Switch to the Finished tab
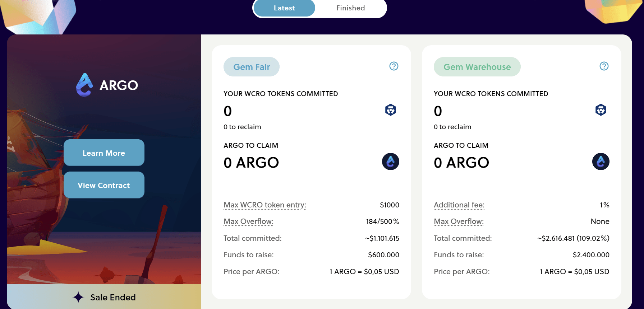This screenshot has width=644, height=309. point(350,8)
